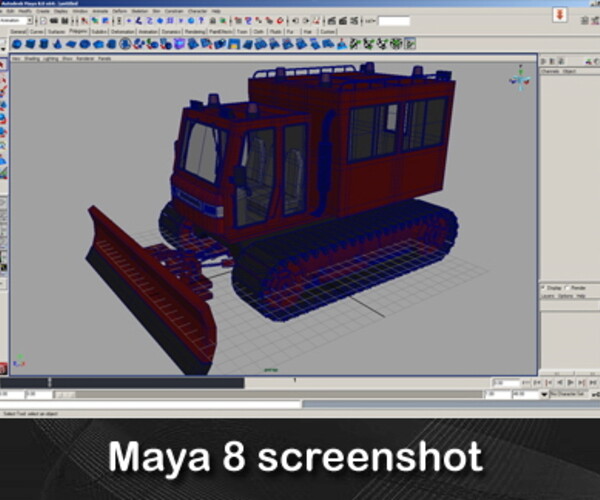
Task: Click Play backwards button
Action: [559, 383]
